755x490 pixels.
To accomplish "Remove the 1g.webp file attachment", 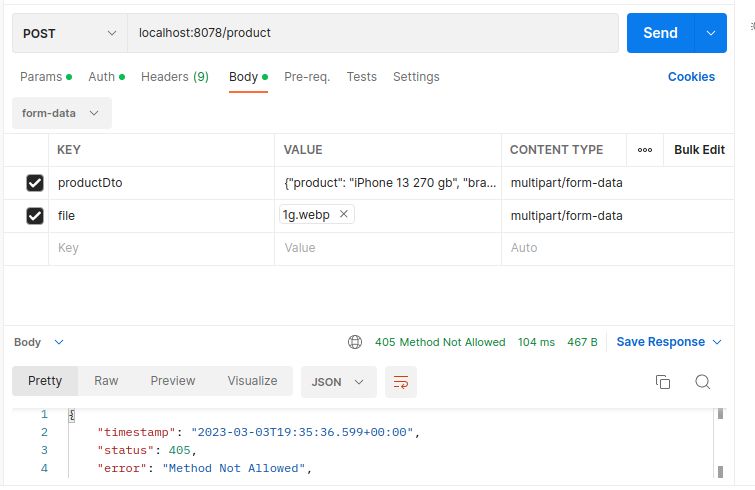I will tap(343, 214).
